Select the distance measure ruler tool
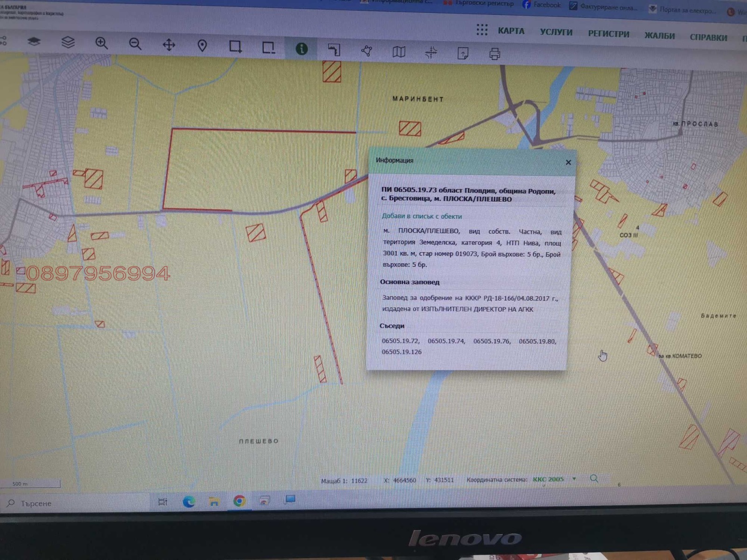 pyautogui.click(x=334, y=49)
